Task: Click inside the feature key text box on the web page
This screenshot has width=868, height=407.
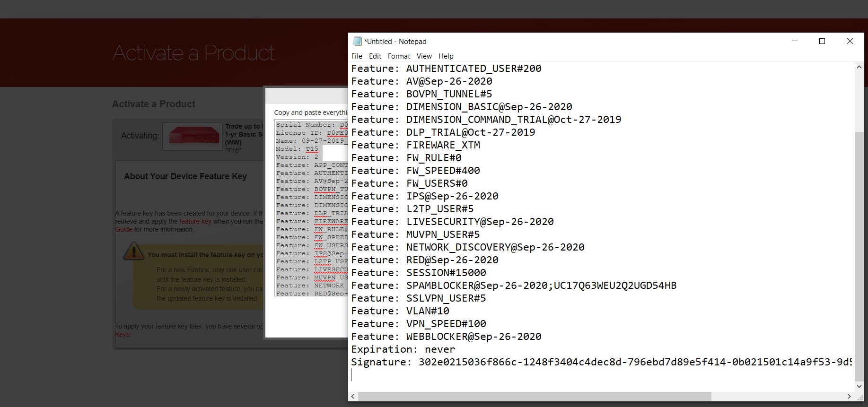Action: click(311, 208)
